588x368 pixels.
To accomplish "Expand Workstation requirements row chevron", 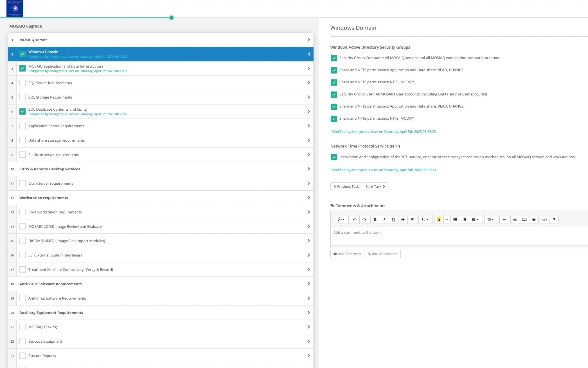I will [x=309, y=198].
